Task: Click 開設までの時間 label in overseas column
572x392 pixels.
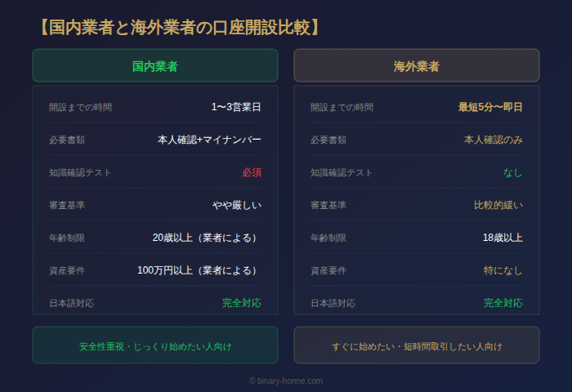Action: (x=342, y=107)
